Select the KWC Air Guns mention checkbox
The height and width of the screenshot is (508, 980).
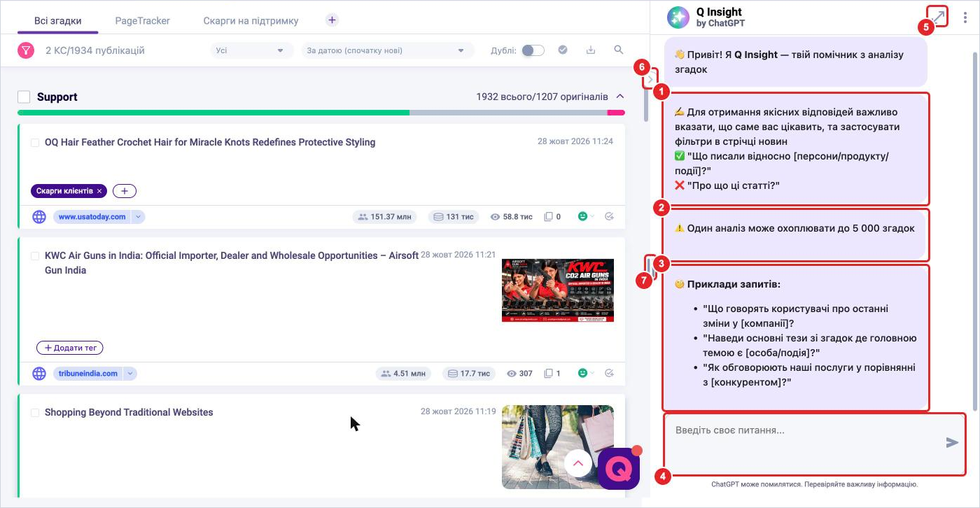coord(35,256)
